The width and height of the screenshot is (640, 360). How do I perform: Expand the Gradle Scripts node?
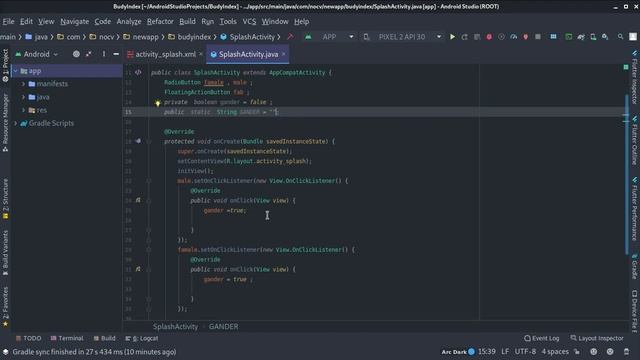[x=16, y=123]
